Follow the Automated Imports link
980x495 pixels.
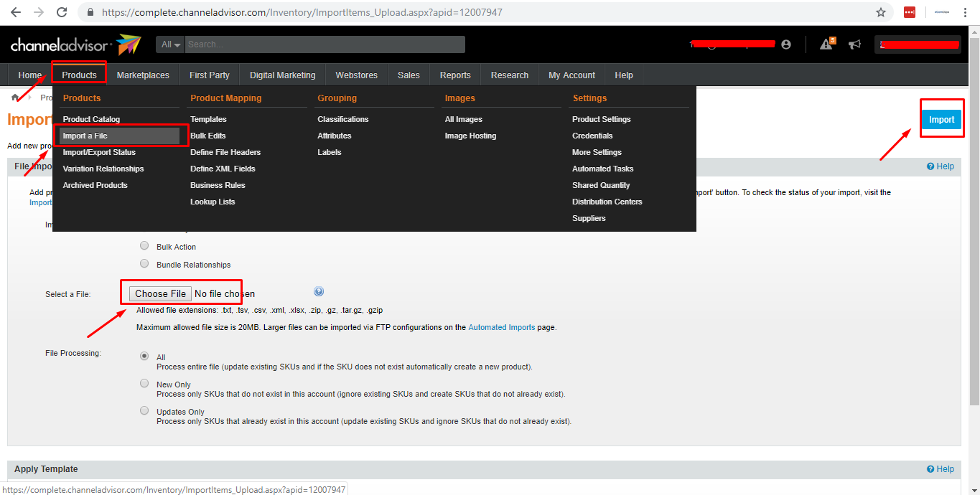point(501,327)
